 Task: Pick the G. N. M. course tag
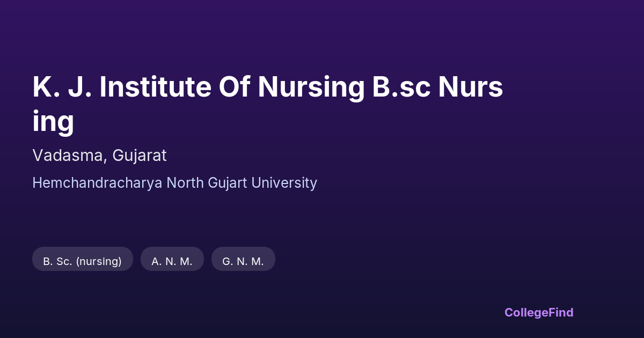[x=243, y=261]
